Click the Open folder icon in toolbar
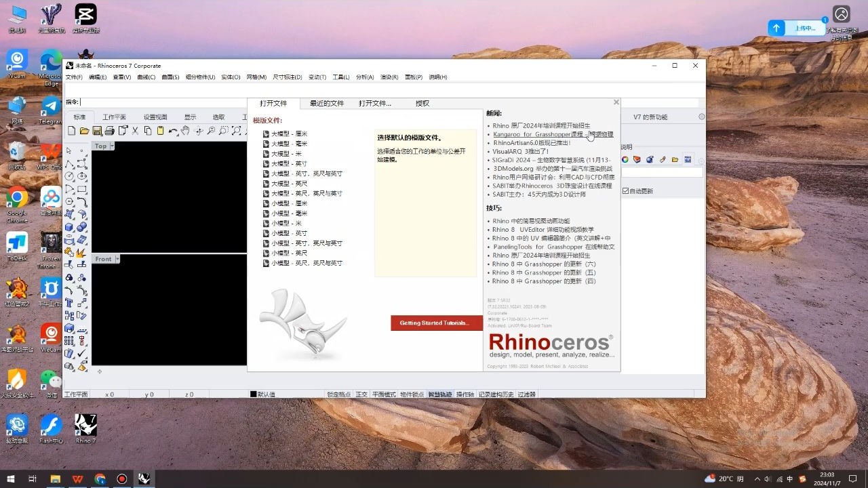 pos(85,131)
